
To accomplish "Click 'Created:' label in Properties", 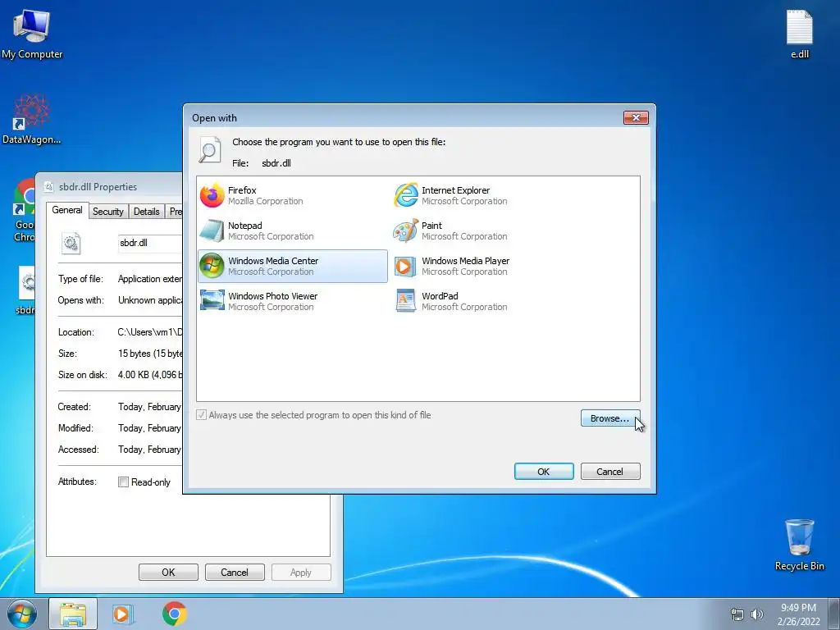I will click(x=74, y=407).
